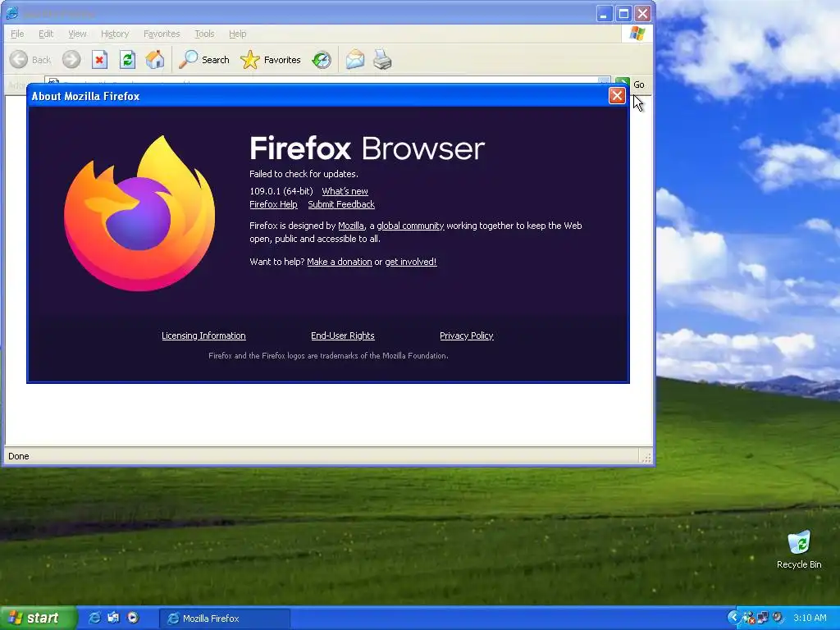The image size is (840, 630).
Task: Open the Search magnifier toolbar button
Action: pos(203,59)
